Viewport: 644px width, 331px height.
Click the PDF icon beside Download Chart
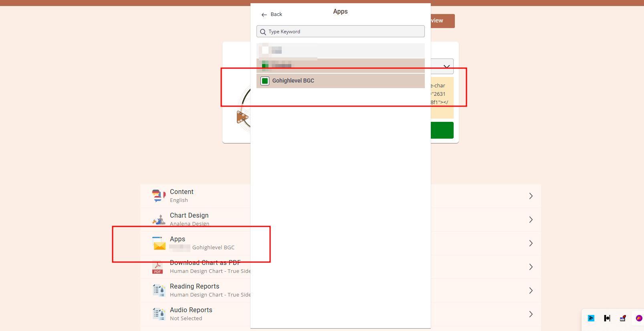click(157, 267)
